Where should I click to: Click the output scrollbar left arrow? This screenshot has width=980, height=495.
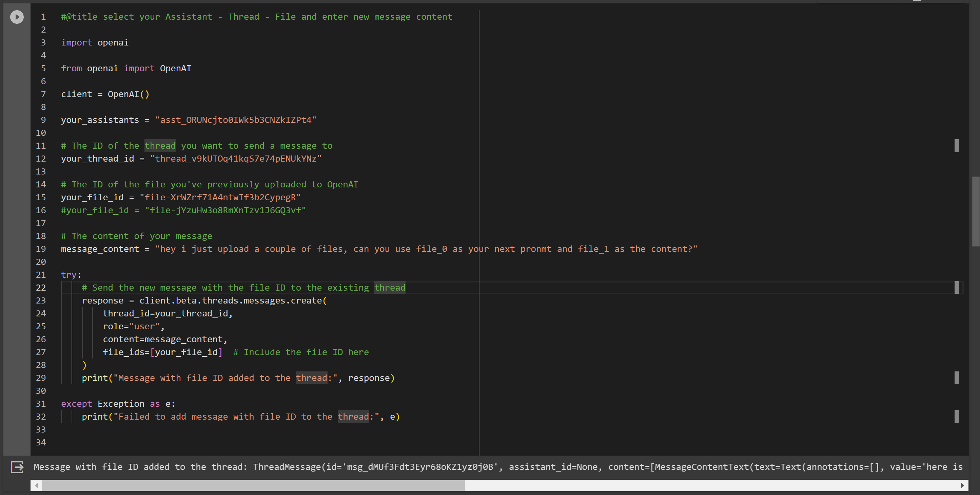pyautogui.click(x=36, y=485)
